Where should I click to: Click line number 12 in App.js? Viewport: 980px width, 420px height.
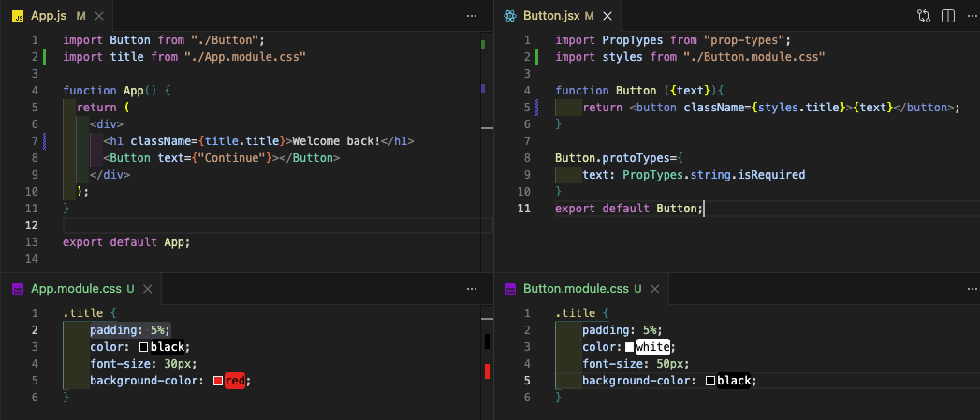[x=32, y=225]
